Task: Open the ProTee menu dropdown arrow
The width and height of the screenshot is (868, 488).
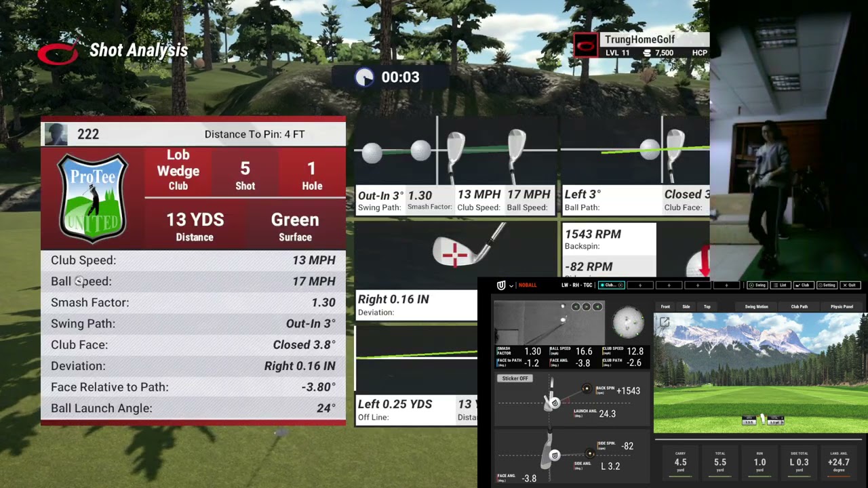Action: [511, 285]
